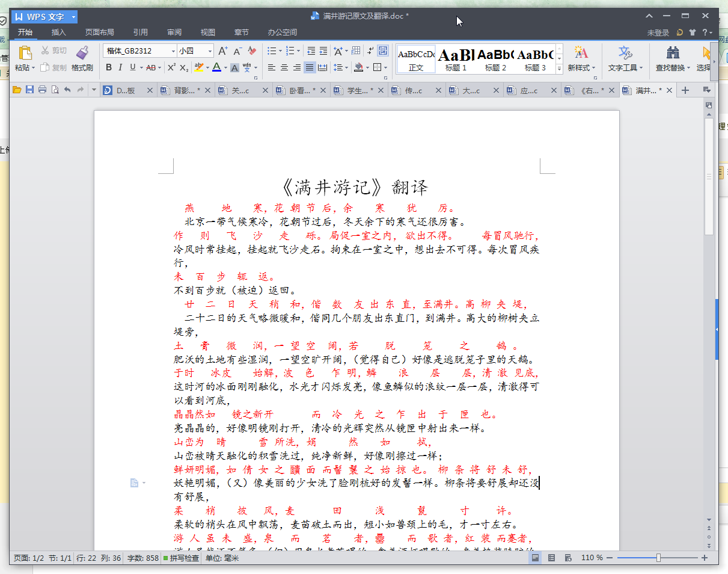Click the font color A button

(x=216, y=67)
